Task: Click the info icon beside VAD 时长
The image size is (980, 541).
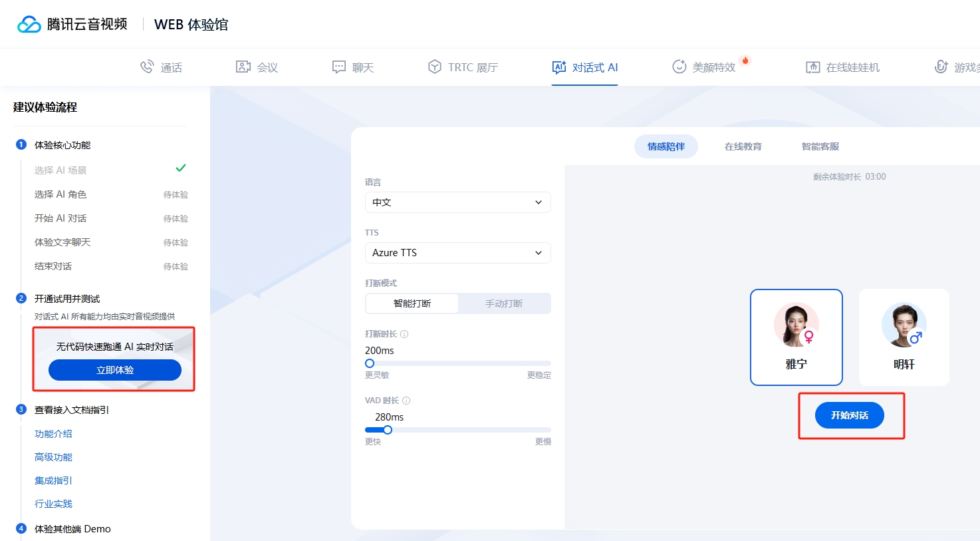Action: (406, 401)
